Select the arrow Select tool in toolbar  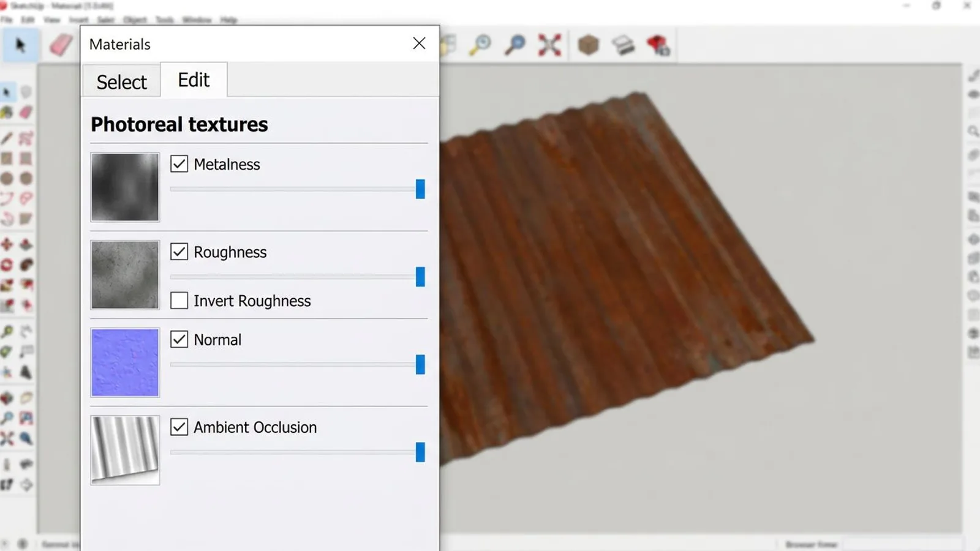click(x=20, y=45)
